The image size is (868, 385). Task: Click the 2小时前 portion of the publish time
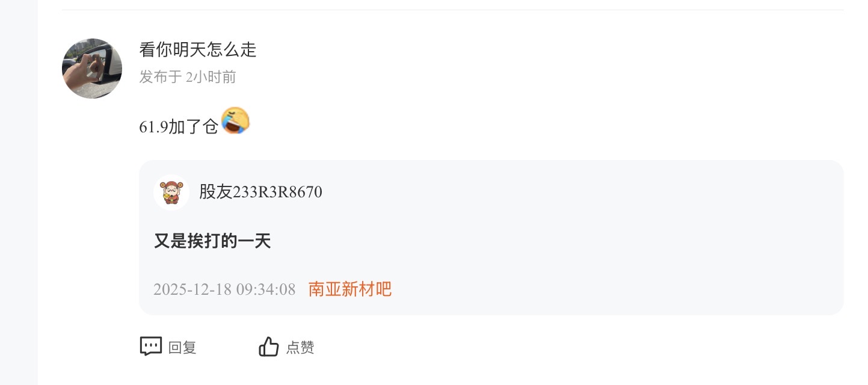click(x=211, y=77)
